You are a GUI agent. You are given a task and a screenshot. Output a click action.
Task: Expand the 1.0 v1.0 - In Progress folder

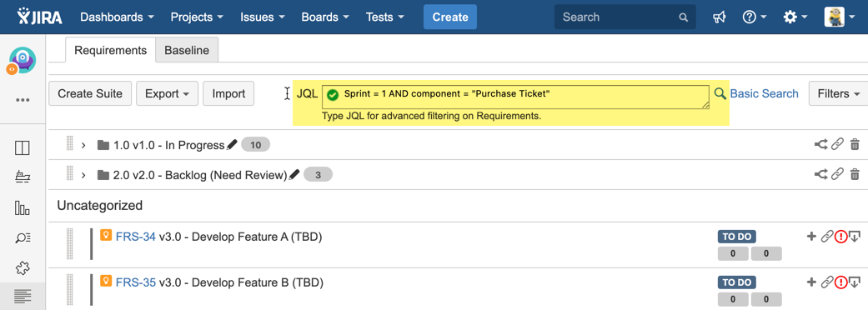coord(83,145)
